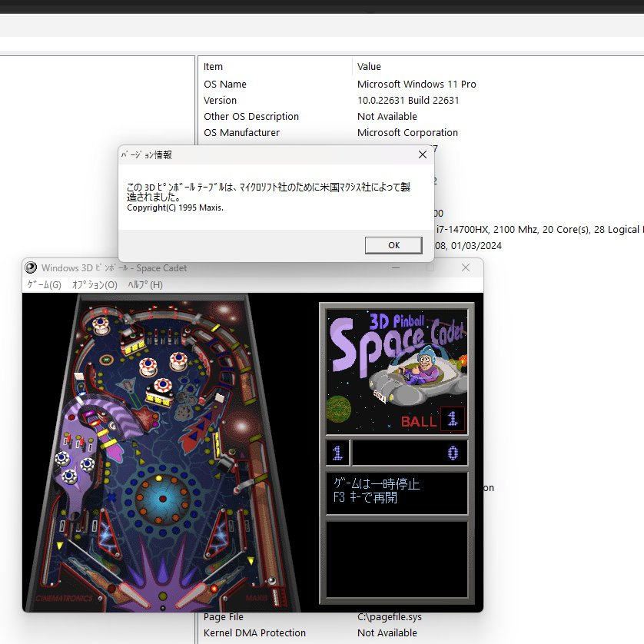Viewport: 644px width, 644px height.
Task: Click the C:\pagefile.sys value
Action: [390, 617]
